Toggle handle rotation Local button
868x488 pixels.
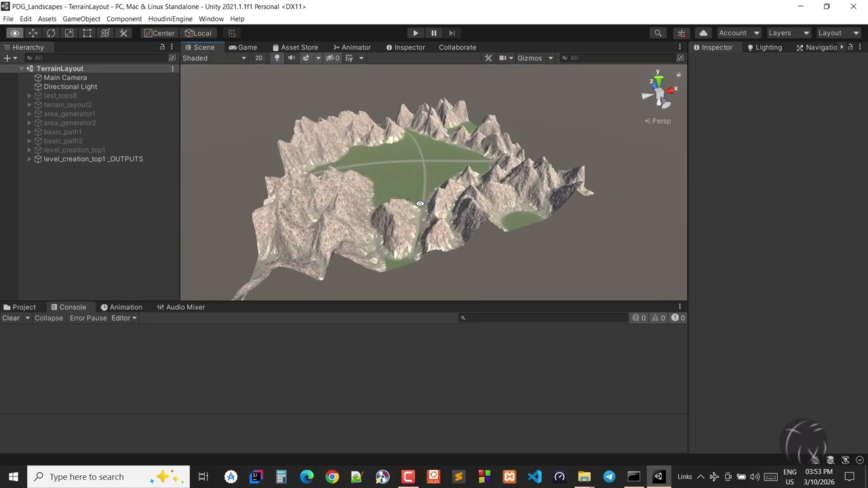click(x=198, y=33)
